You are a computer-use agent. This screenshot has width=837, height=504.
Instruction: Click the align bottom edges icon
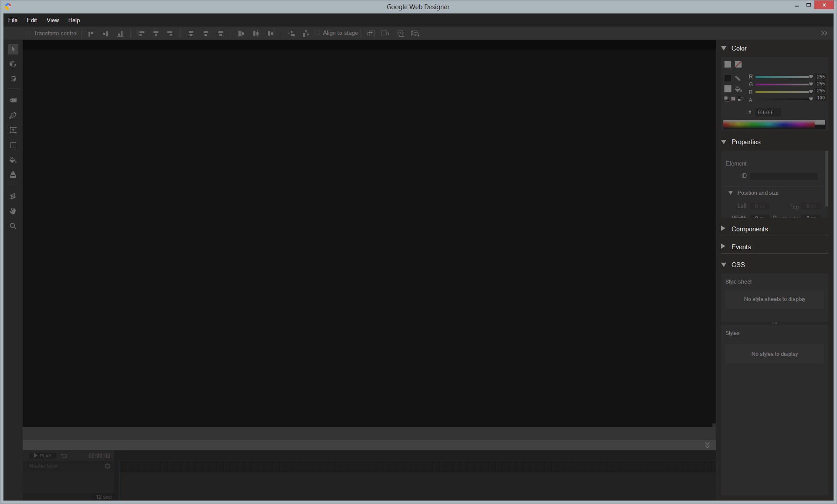(120, 34)
